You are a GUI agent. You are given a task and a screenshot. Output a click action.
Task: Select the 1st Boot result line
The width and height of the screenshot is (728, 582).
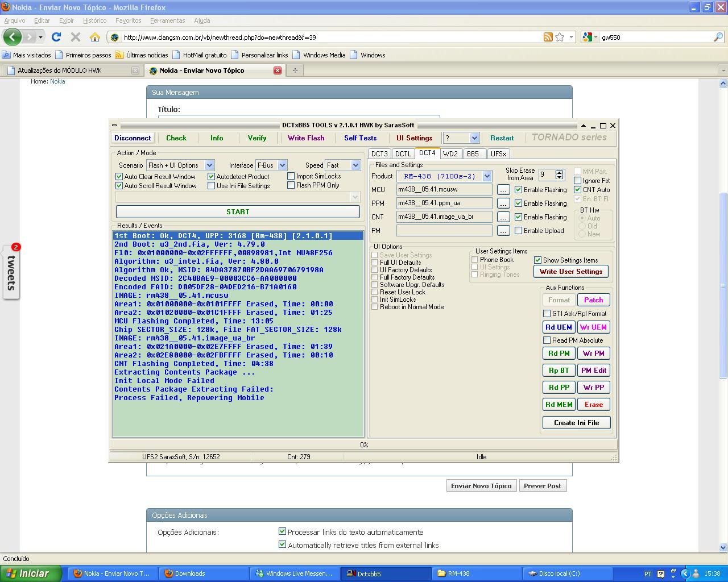tap(238, 236)
